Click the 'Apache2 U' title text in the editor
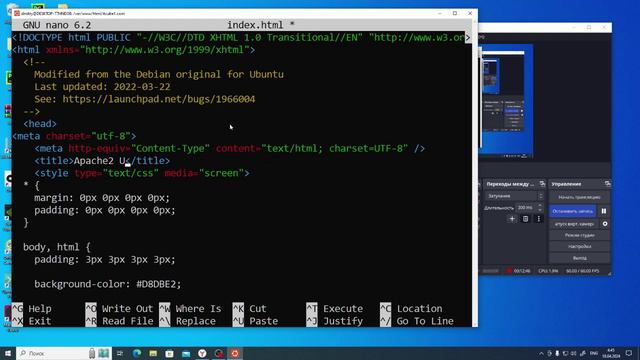The width and height of the screenshot is (640, 360). (x=100, y=161)
